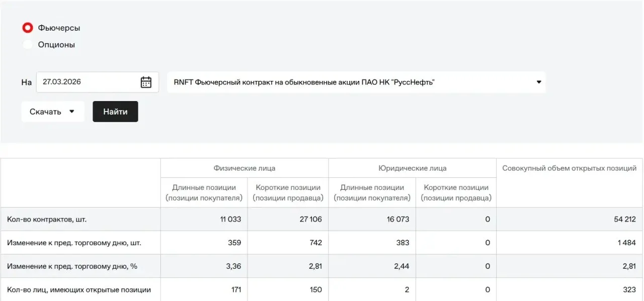The height and width of the screenshot is (301, 644).
Task: Click the Скачать dropdown triangle arrow
Action: tap(71, 112)
